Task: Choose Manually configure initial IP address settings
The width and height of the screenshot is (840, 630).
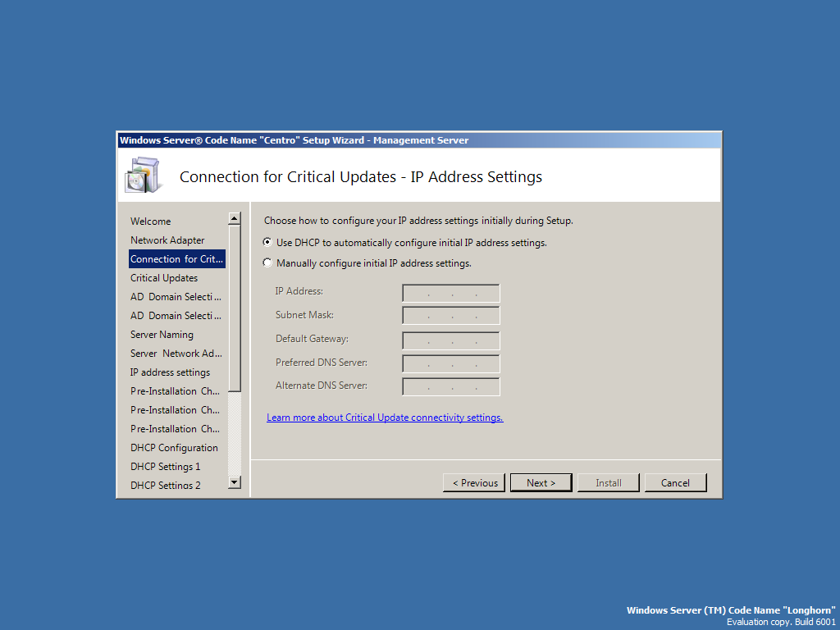Action: click(x=367, y=263)
